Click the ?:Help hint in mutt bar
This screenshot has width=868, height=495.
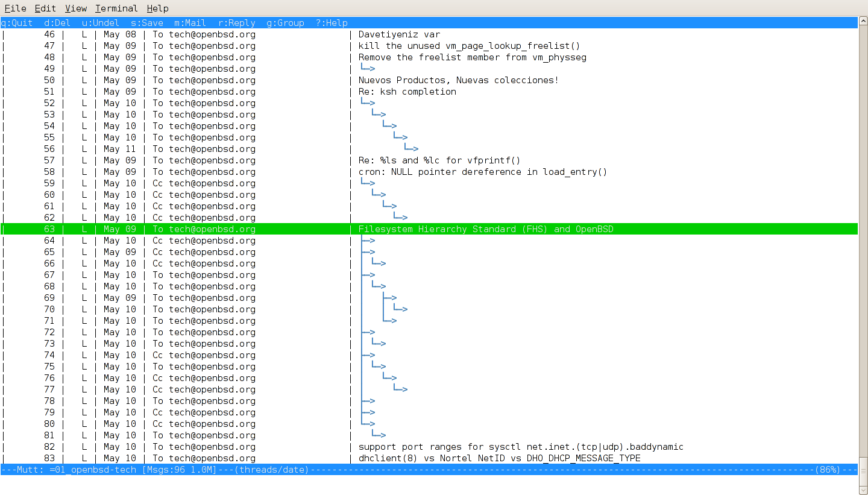[332, 23]
